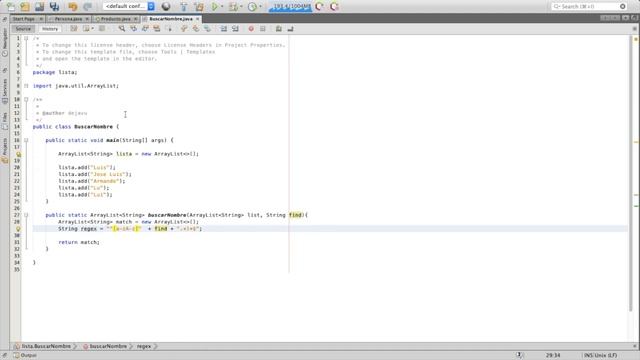This screenshot has height=360, width=640.
Task: Toggle Highlight Search in the editor toolbar
Action: pos(157,29)
